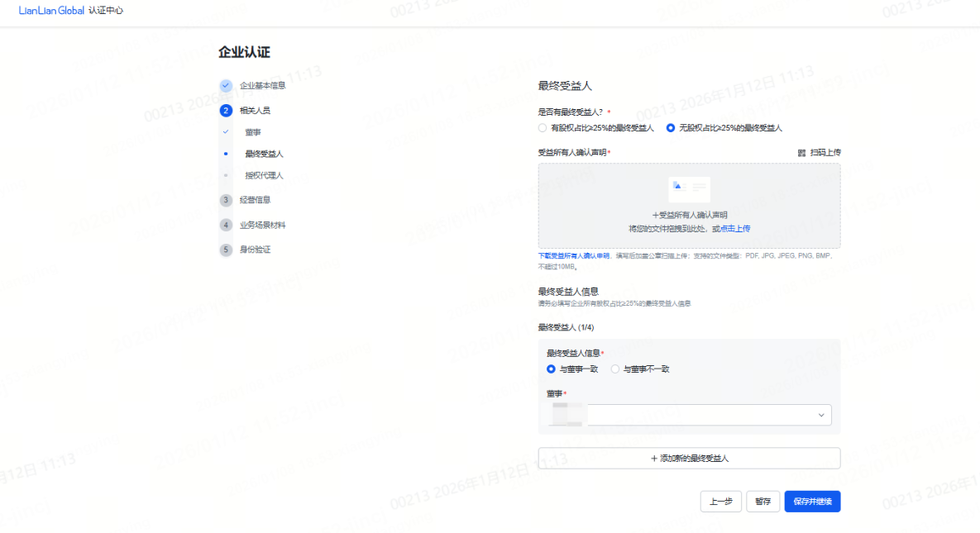Click 暂存 button
Screen dimensions: 980x533
tap(762, 501)
